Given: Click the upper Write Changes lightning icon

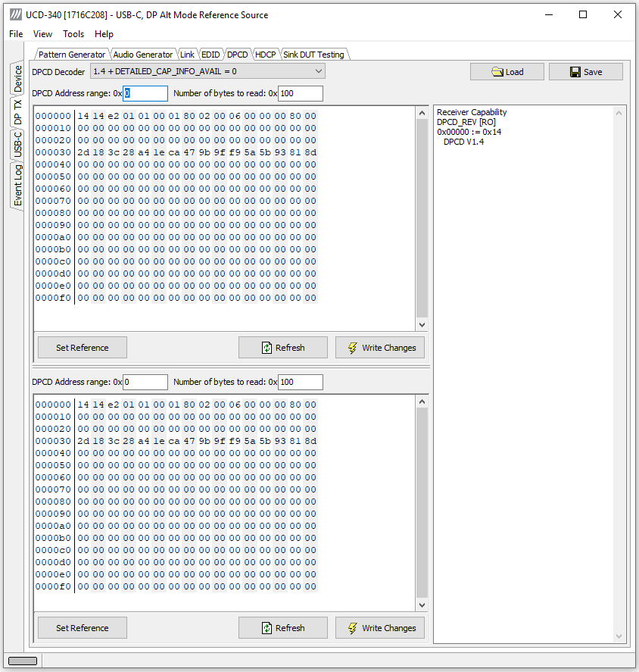Looking at the screenshot, I should pyautogui.click(x=353, y=348).
